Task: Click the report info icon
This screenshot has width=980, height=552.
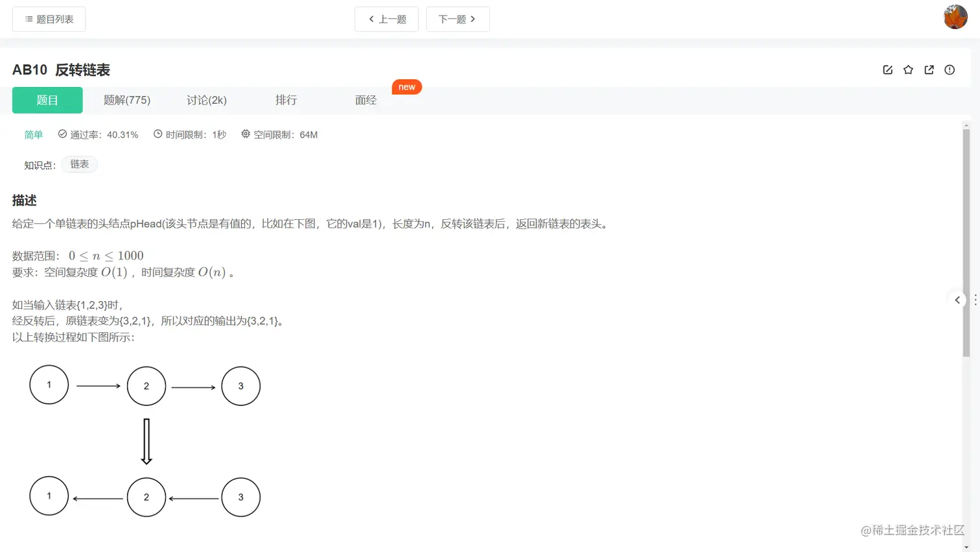Action: (x=950, y=70)
